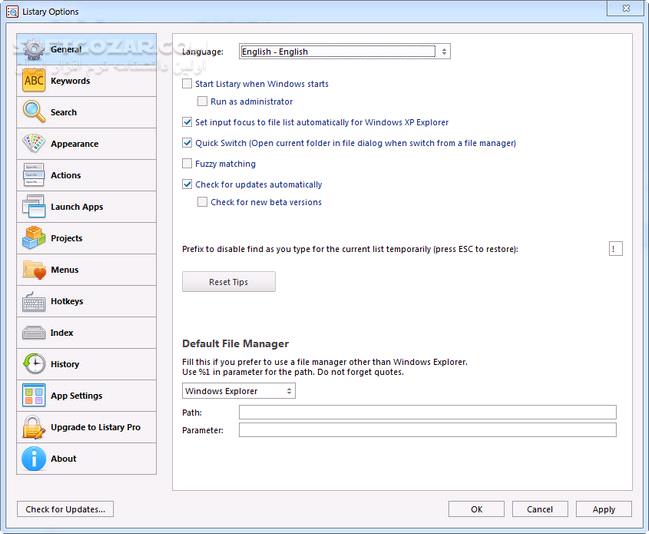Uncheck Check for updates automatically
This screenshot has width=649, height=534.
187,184
